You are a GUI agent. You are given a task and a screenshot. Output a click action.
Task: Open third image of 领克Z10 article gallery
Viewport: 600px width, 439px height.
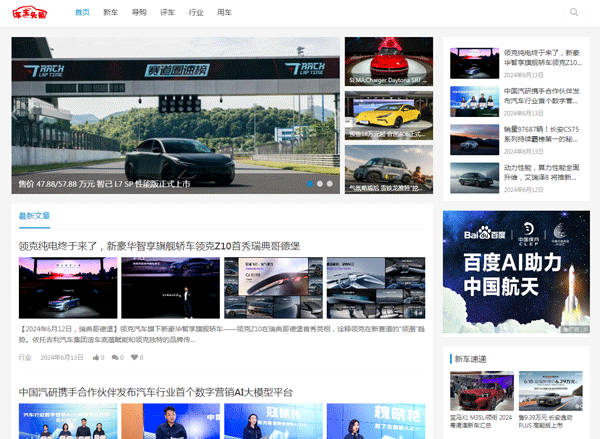(273, 288)
